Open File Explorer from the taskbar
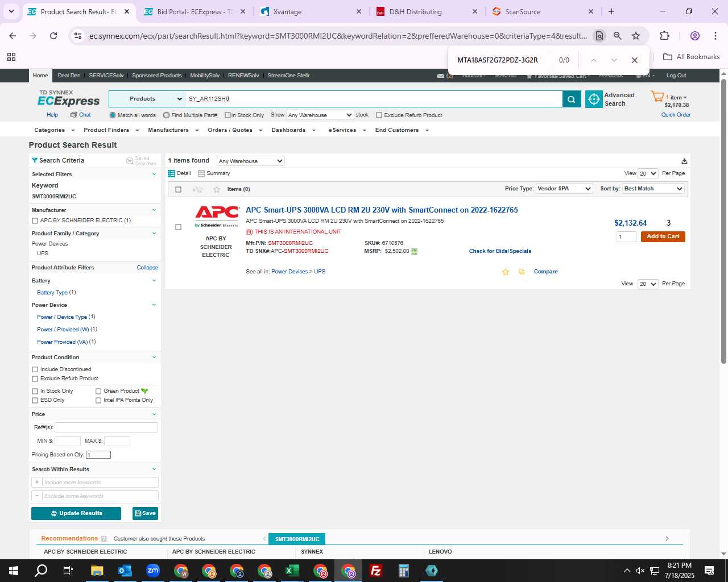728x582 pixels. point(97,571)
